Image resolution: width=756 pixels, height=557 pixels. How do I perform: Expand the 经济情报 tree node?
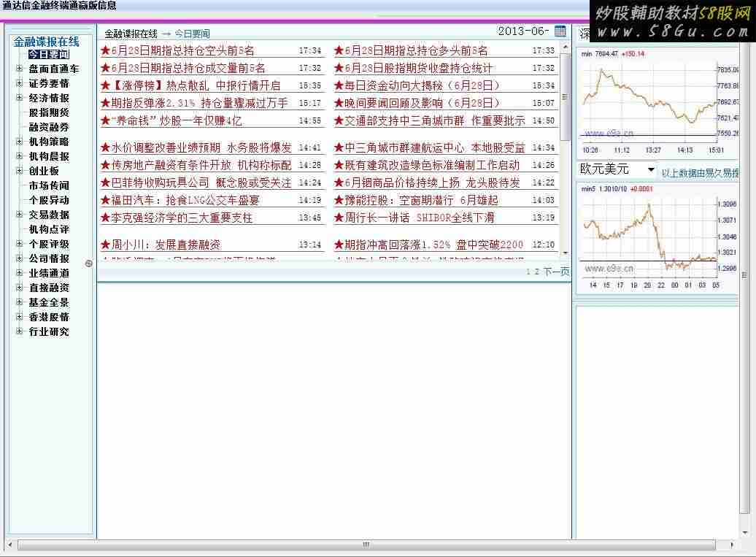point(19,97)
